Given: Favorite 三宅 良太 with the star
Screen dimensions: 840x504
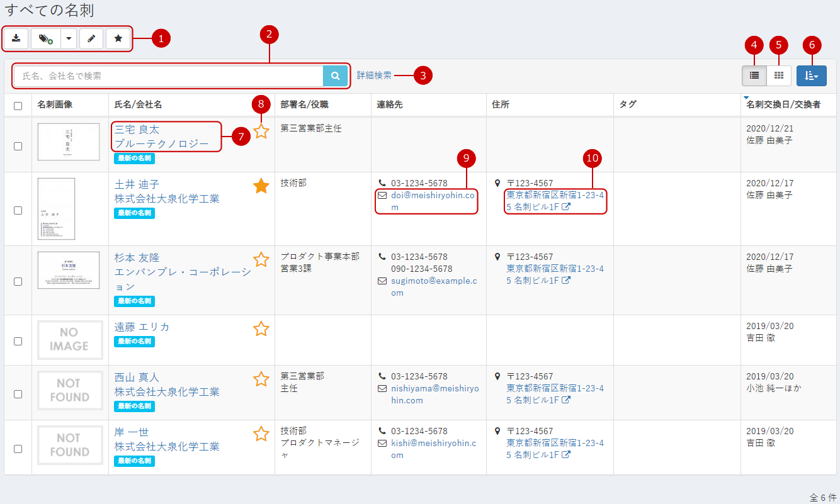Looking at the screenshot, I should [x=261, y=131].
